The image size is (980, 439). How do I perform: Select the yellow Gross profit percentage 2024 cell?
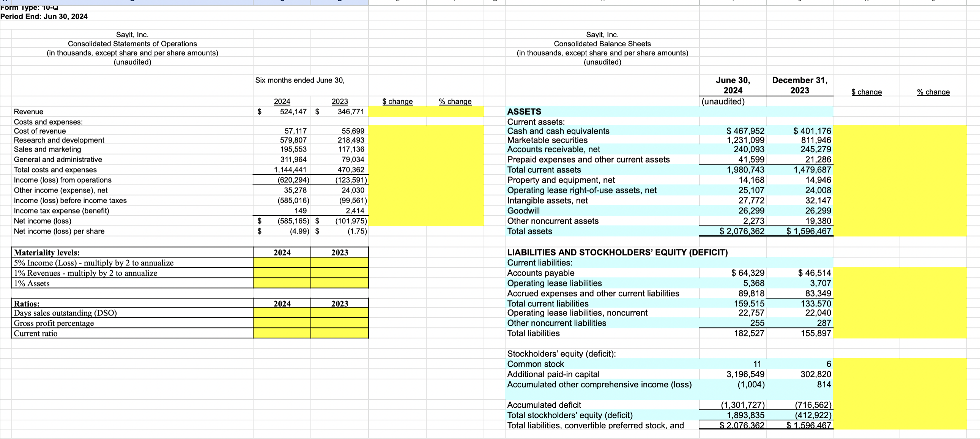coord(282,323)
